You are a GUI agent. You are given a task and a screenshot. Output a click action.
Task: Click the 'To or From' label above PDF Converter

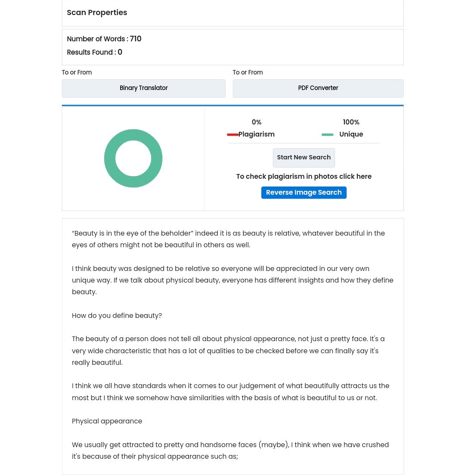(x=248, y=72)
